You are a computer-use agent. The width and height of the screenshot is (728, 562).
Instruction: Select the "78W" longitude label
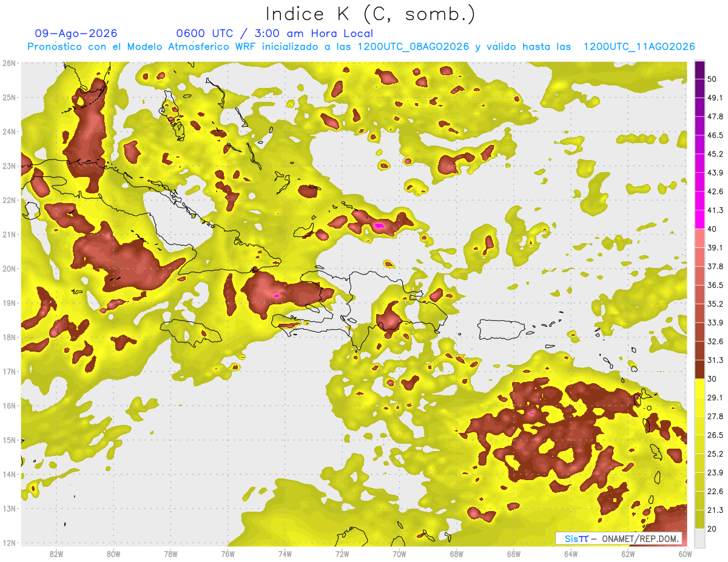(x=170, y=554)
